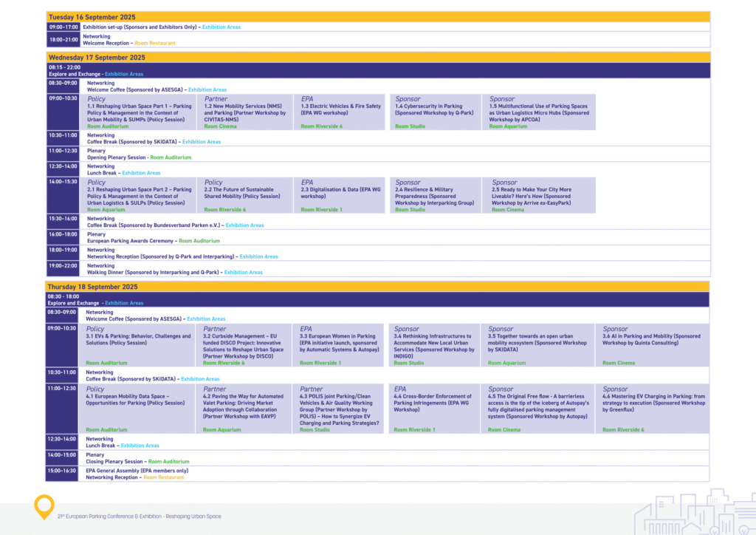Select the EPA General Assembly row
The height and width of the screenshot is (535, 756).
(x=137, y=470)
